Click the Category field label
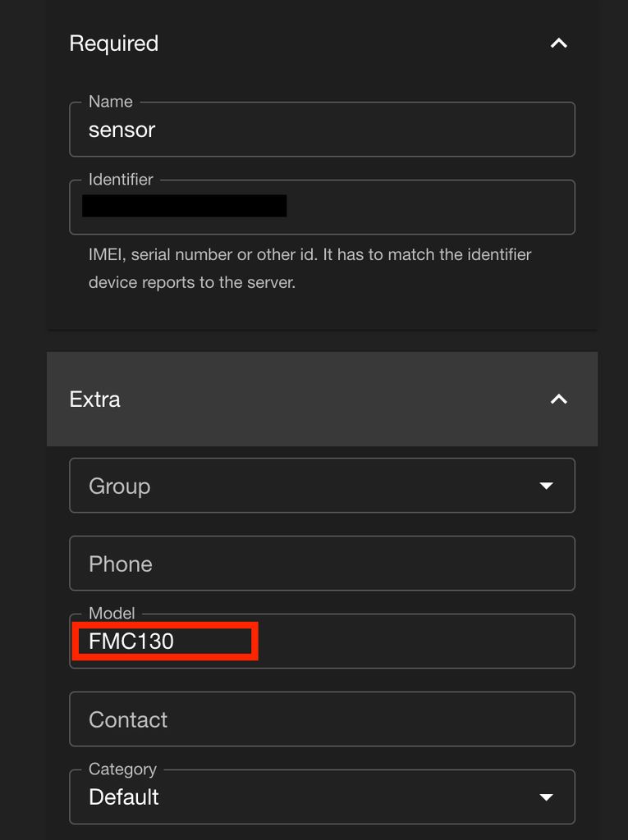The height and width of the screenshot is (840, 628). 122,769
